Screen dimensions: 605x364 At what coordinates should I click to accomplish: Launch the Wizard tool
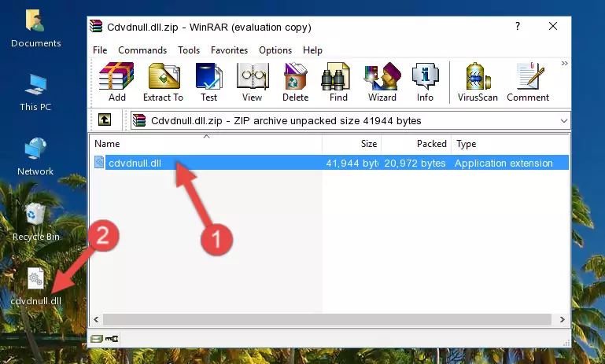pos(382,83)
